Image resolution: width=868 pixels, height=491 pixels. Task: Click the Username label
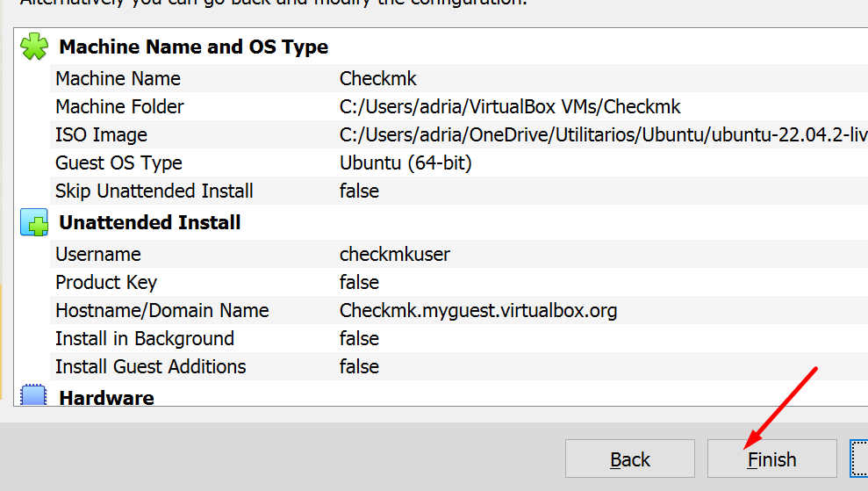click(x=98, y=254)
